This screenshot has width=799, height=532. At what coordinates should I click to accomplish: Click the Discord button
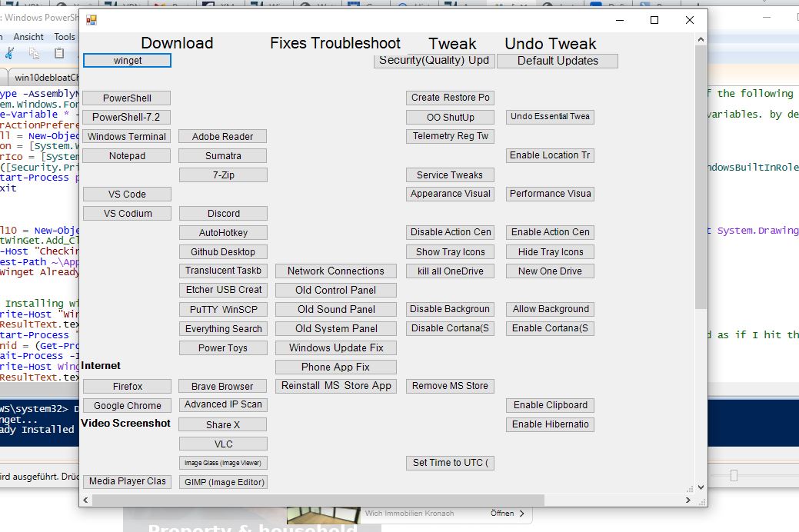pyautogui.click(x=223, y=214)
